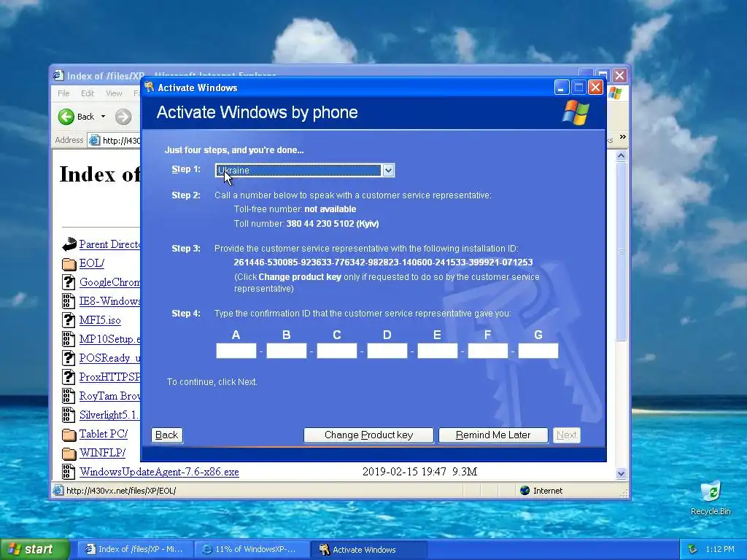
Task: Click the binary icon beside WindowsUpdateAgent
Action: [69, 472]
